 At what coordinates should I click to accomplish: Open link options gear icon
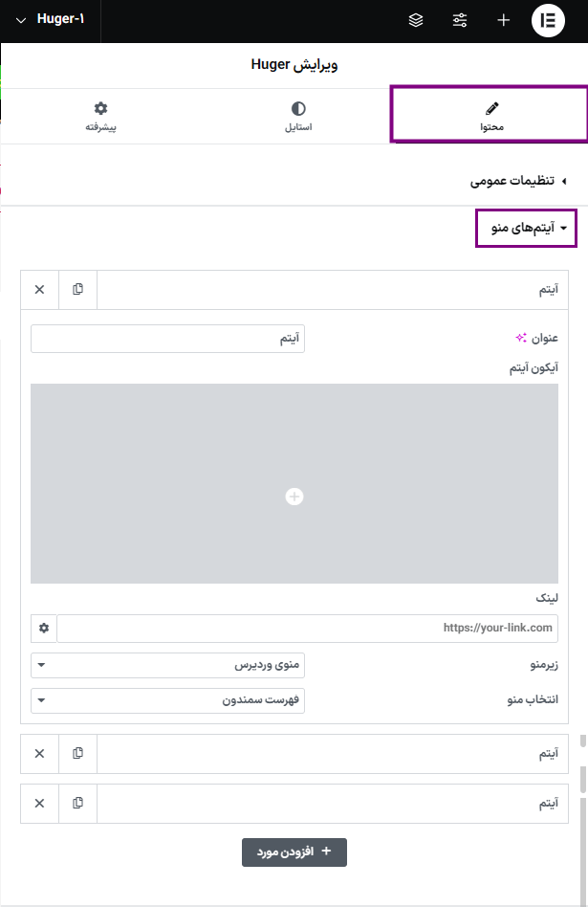[x=44, y=629]
